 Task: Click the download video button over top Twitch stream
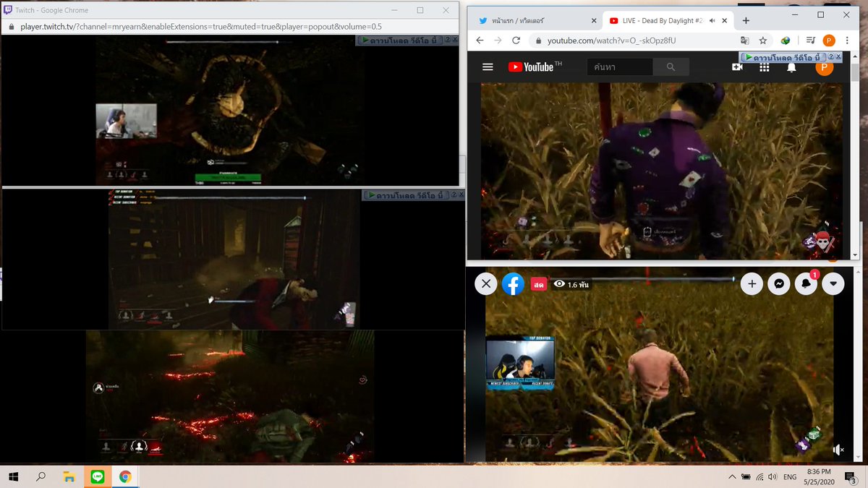[x=399, y=40]
